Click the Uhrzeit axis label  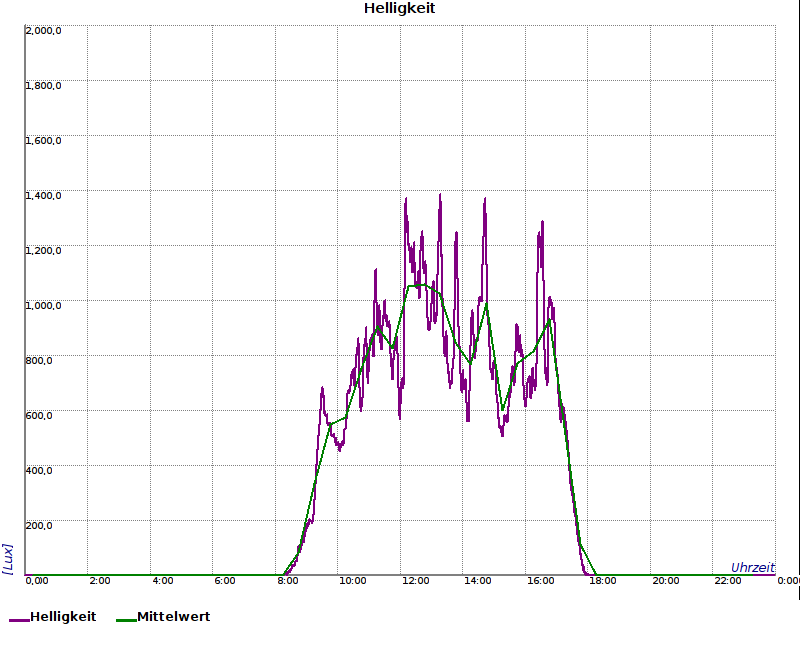pyautogui.click(x=753, y=567)
